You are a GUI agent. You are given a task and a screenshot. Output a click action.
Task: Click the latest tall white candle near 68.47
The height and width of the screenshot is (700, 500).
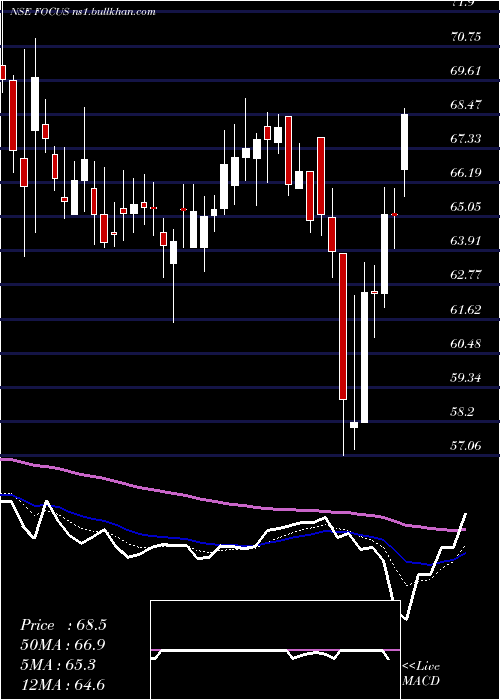click(x=405, y=142)
